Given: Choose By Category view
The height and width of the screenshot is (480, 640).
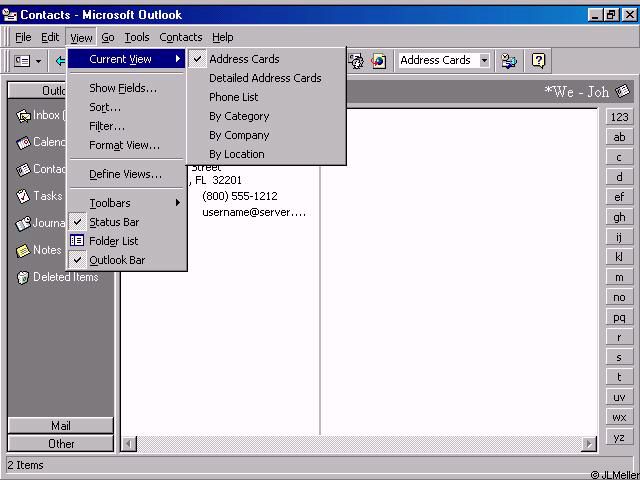Looking at the screenshot, I should pos(266,116).
